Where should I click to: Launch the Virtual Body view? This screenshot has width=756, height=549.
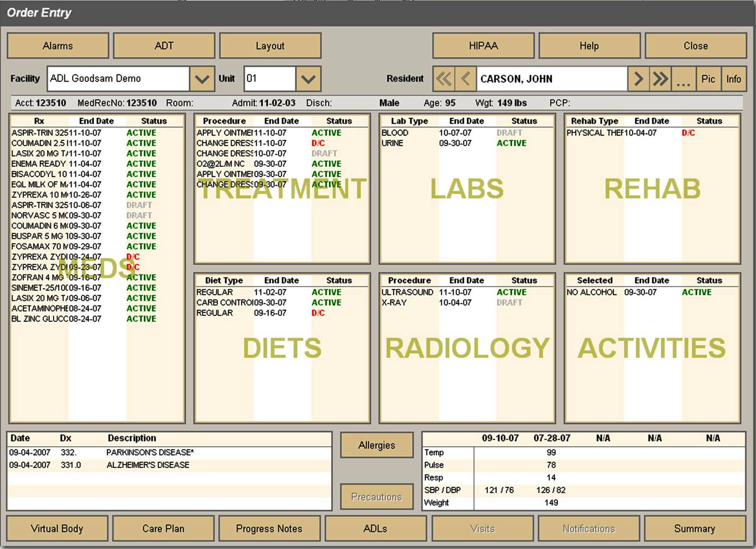[x=57, y=528]
